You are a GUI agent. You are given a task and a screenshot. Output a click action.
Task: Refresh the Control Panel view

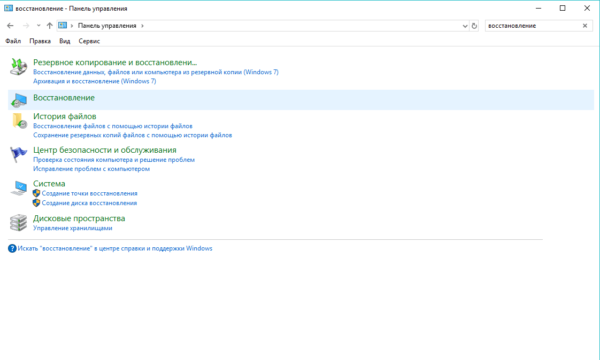point(474,26)
